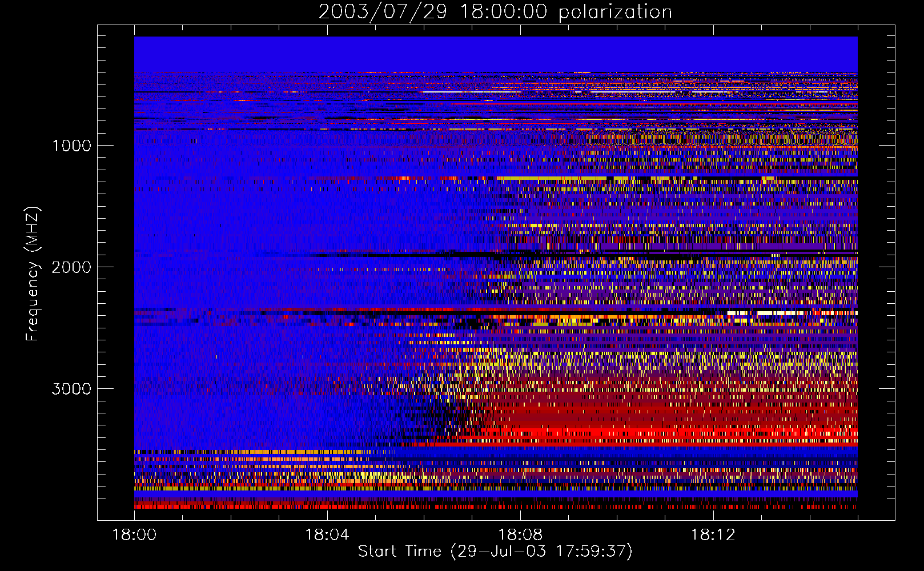The height and width of the screenshot is (571, 924).
Task: Click the 2000 frequency tick label
Action: 71,267
